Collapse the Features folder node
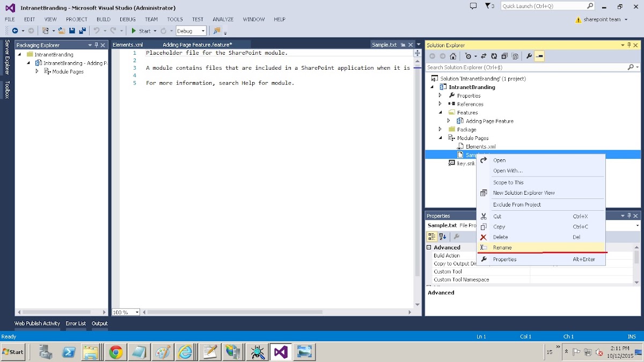The width and height of the screenshot is (644, 362). (x=441, y=113)
